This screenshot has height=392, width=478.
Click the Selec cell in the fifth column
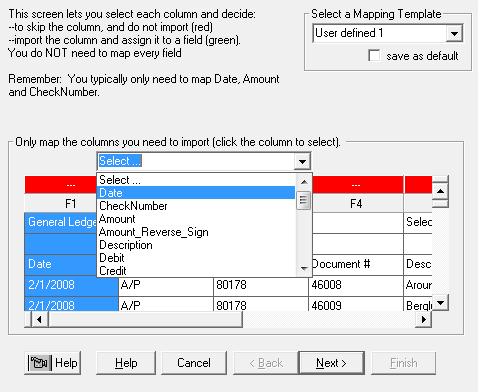418,222
